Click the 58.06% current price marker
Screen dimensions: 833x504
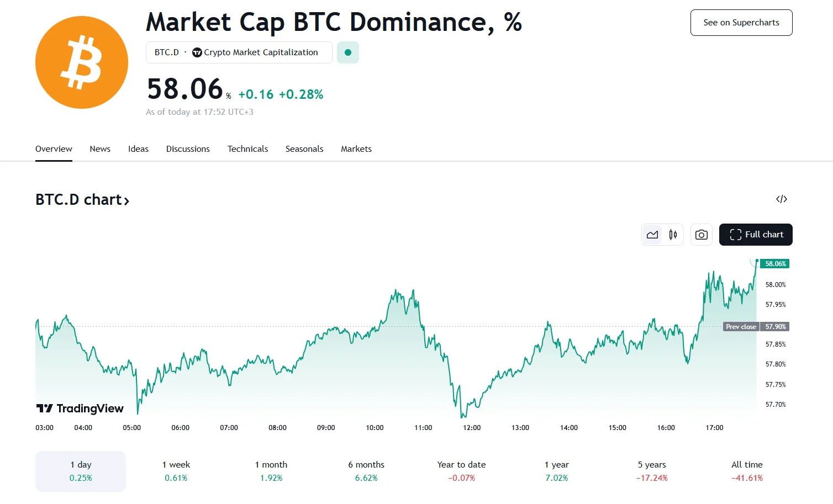point(775,264)
